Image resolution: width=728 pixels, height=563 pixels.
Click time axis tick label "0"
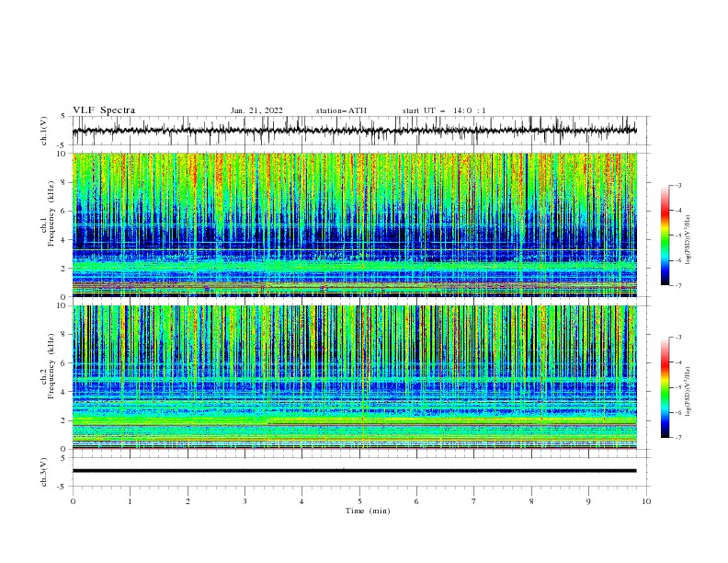73,501
